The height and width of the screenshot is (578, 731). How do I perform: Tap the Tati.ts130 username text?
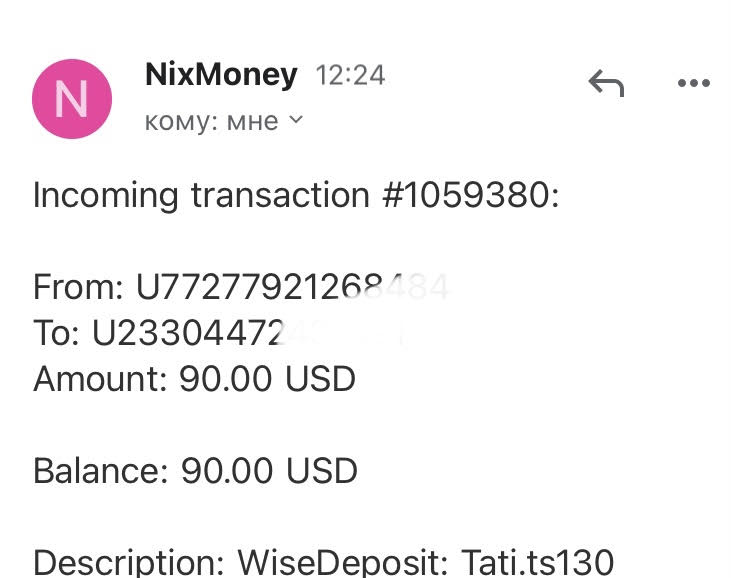point(537,562)
